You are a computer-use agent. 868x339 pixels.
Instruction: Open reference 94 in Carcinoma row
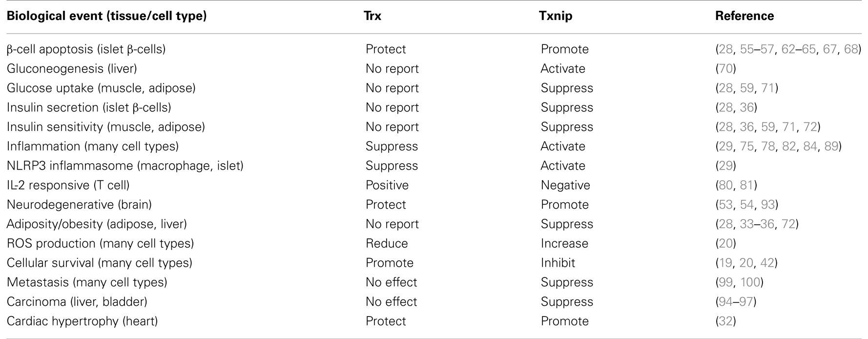[x=725, y=302]
